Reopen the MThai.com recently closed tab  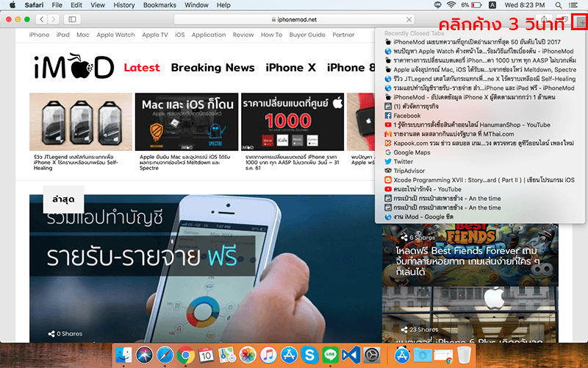pyautogui.click(x=480, y=134)
